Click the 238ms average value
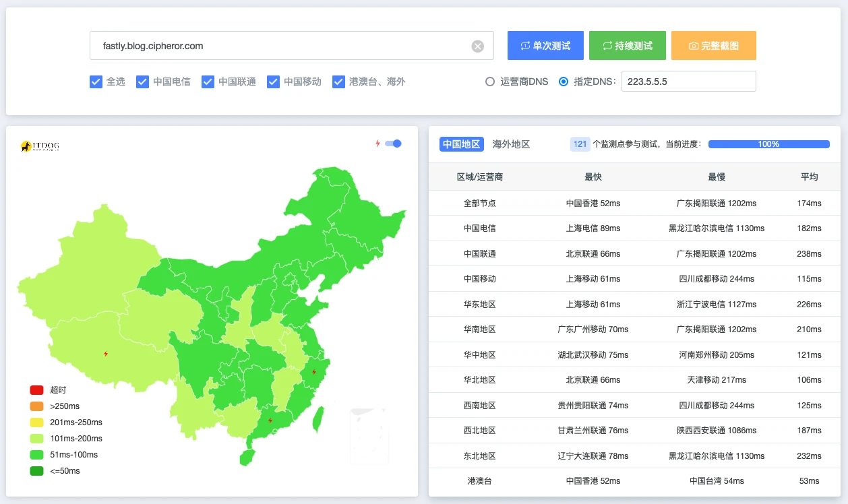 810,254
